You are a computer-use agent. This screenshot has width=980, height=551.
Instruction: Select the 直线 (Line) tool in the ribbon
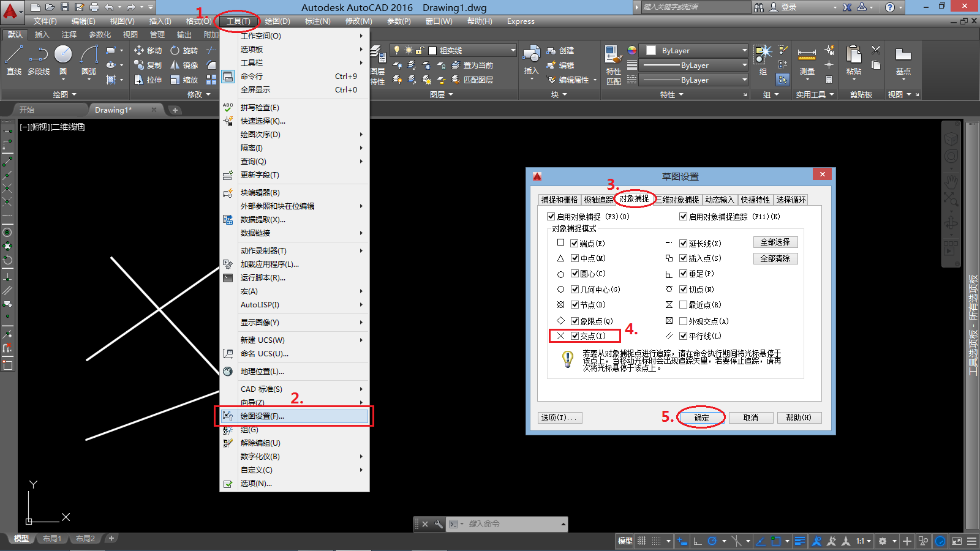tap(14, 60)
